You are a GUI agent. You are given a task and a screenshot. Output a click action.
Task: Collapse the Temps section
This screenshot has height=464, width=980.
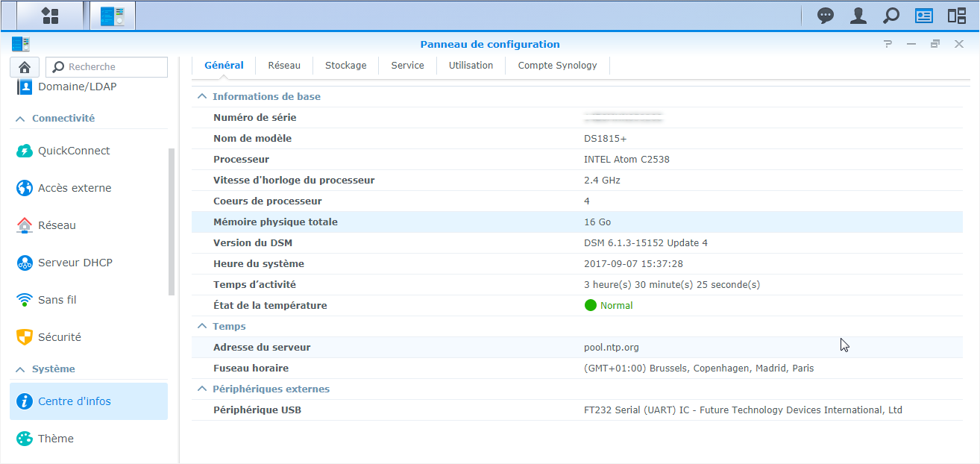pyautogui.click(x=201, y=327)
